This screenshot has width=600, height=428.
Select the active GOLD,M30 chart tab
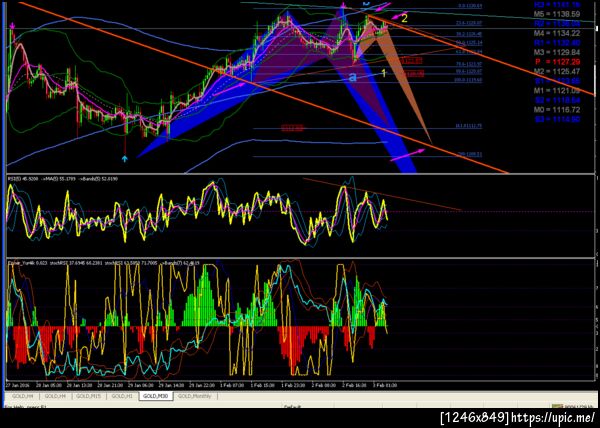[x=155, y=396]
